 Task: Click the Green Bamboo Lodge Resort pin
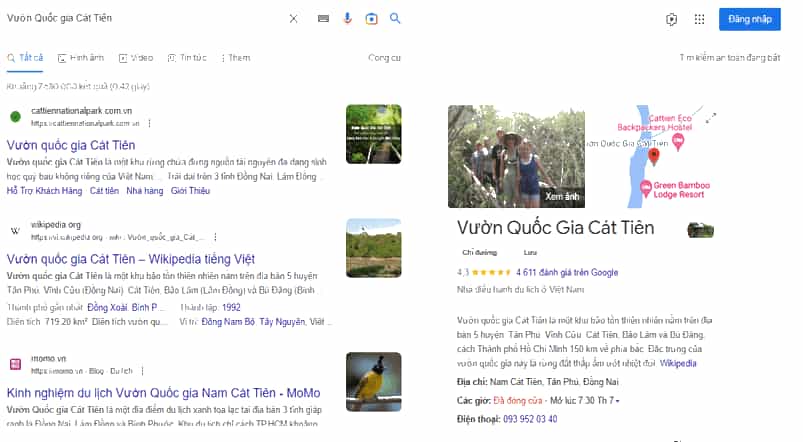tap(646, 188)
